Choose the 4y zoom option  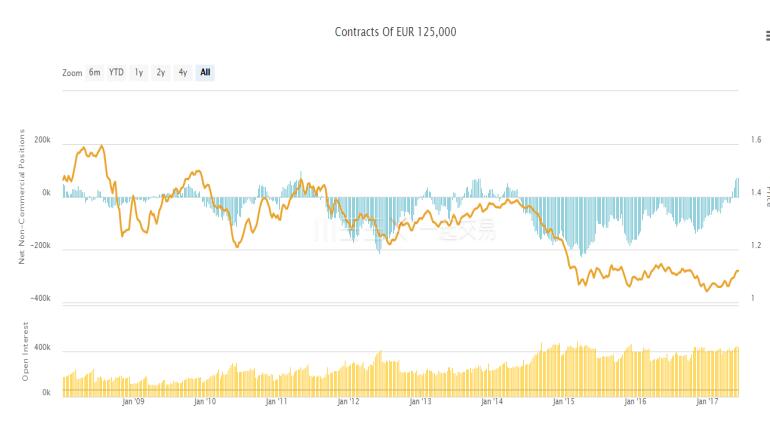182,72
